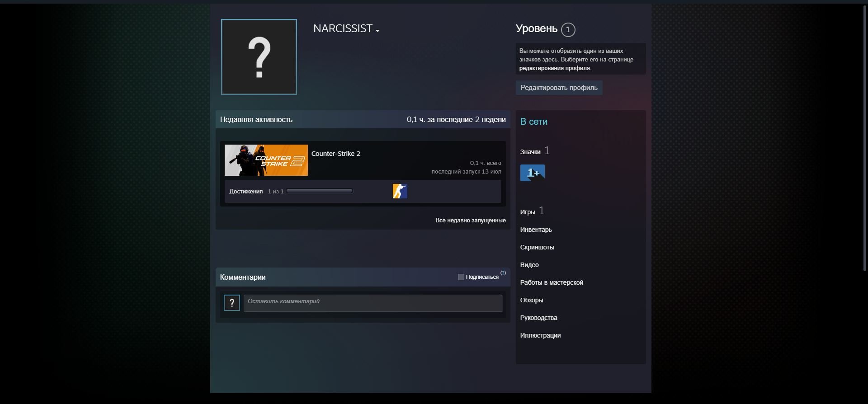Click the 0,1 ч. за последние 2 недели text
The image size is (868, 404).
pyautogui.click(x=456, y=119)
